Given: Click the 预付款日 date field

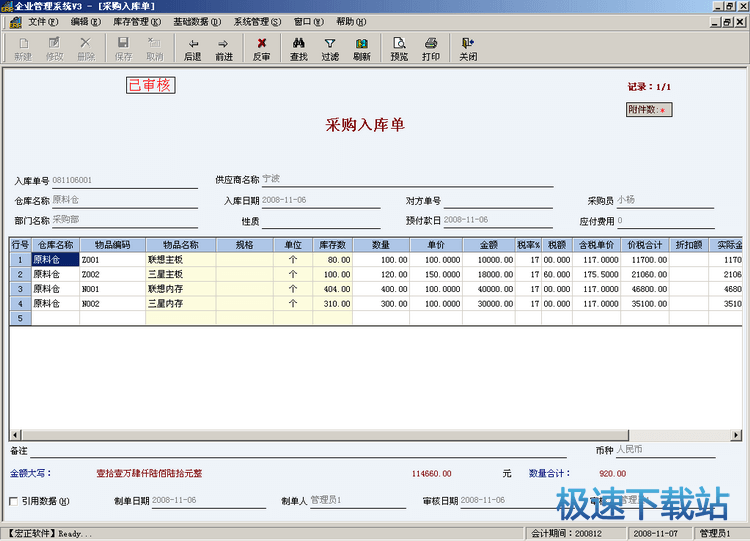Looking at the screenshot, I should pyautogui.click(x=498, y=221).
